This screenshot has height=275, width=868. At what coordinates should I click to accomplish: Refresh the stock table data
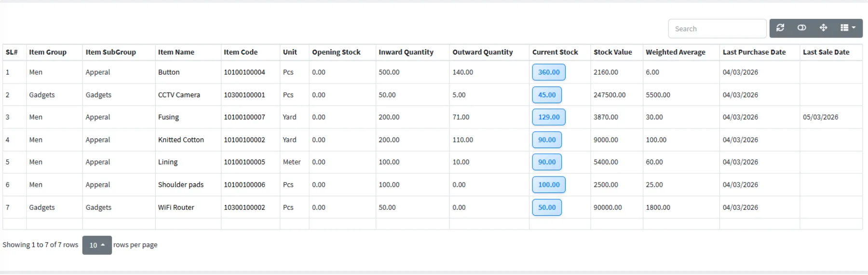tap(780, 28)
